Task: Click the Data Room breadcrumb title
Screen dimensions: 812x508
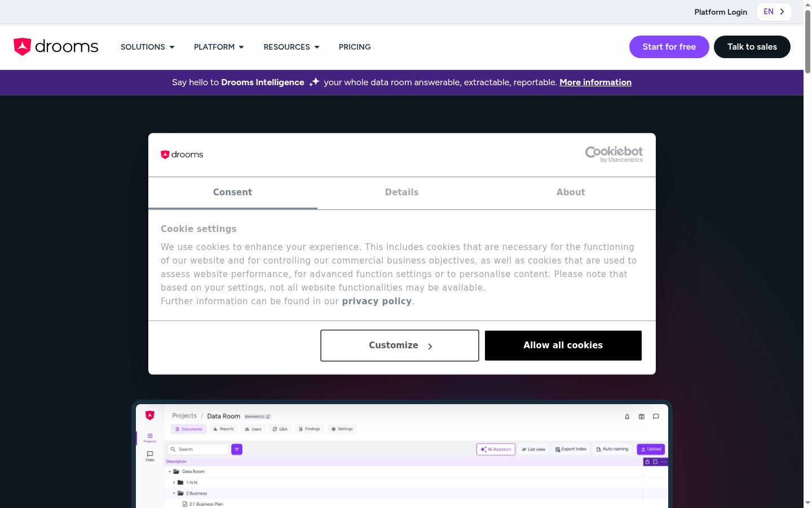Action: click(x=223, y=417)
